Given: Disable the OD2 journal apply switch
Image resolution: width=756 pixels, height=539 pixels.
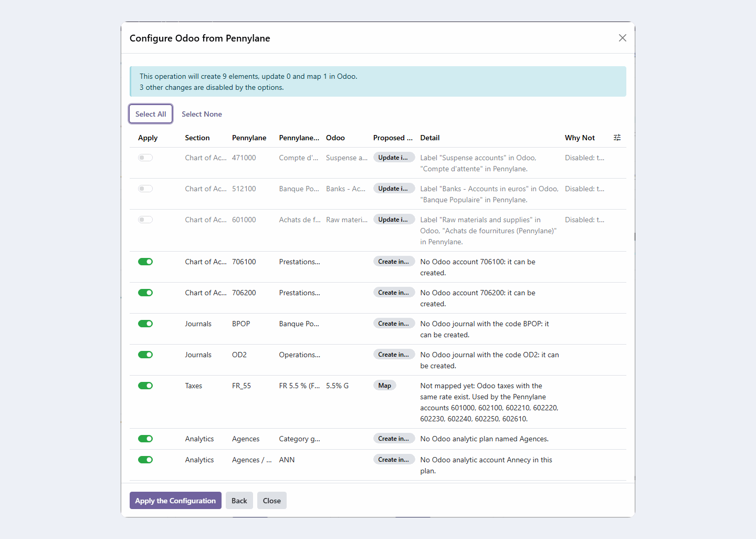Looking at the screenshot, I should [x=145, y=355].
